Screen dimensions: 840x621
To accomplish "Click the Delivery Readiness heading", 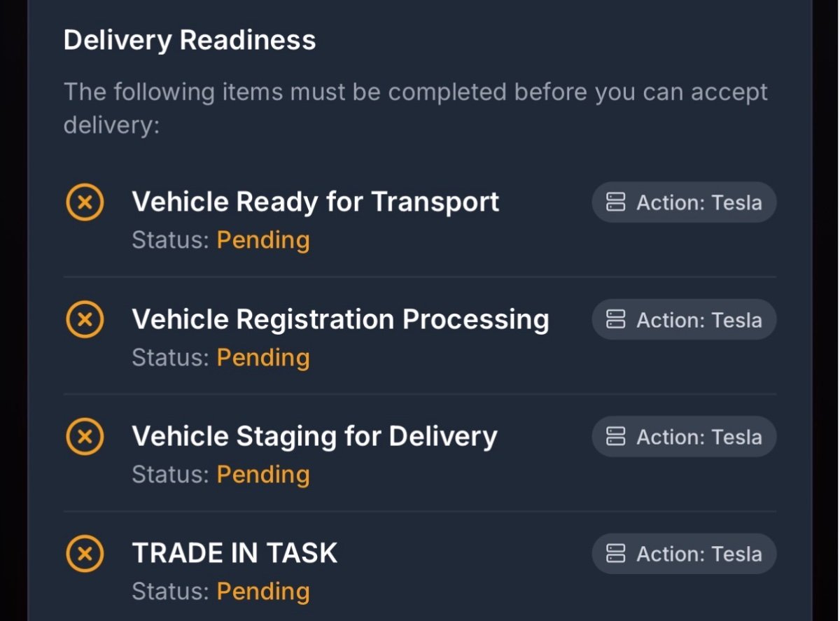I will [x=190, y=41].
